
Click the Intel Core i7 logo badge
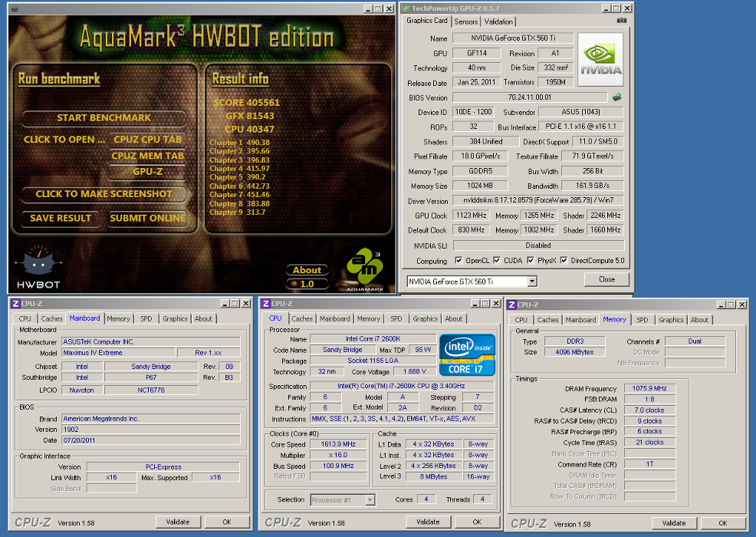[467, 354]
